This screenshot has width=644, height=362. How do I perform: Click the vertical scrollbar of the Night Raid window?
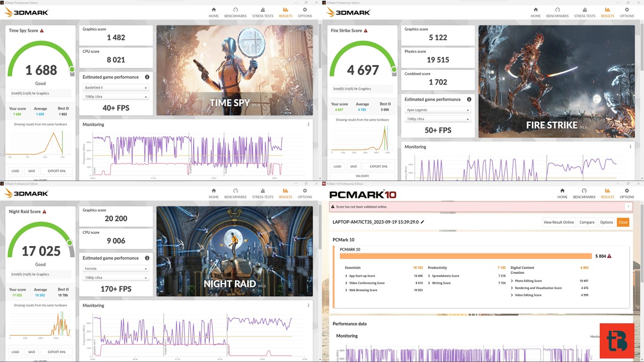[319, 226]
